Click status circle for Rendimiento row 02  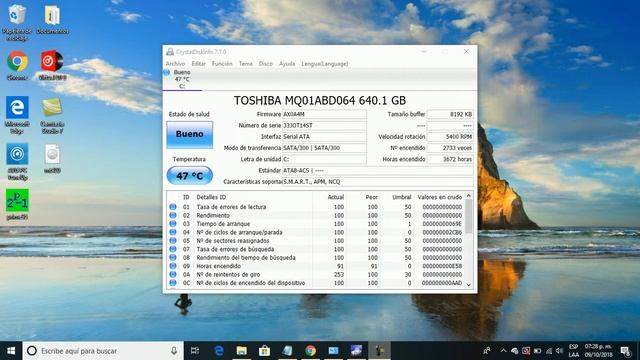pos(173,216)
